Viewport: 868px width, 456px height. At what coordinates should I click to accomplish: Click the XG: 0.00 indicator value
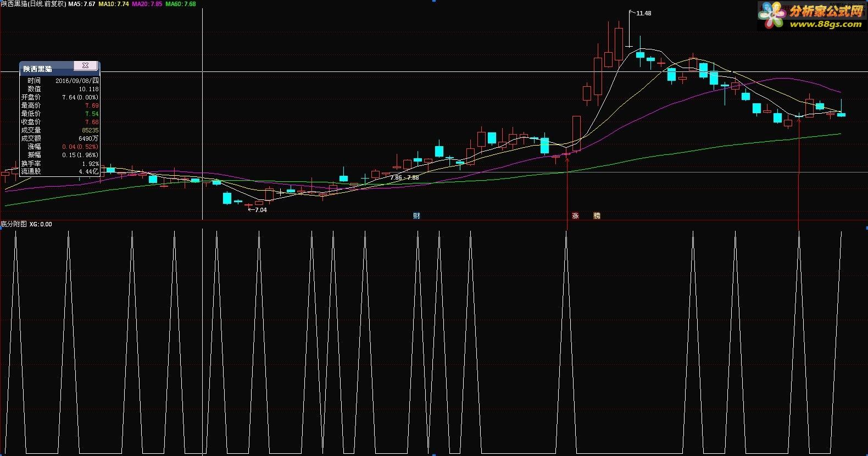pyautogui.click(x=41, y=224)
